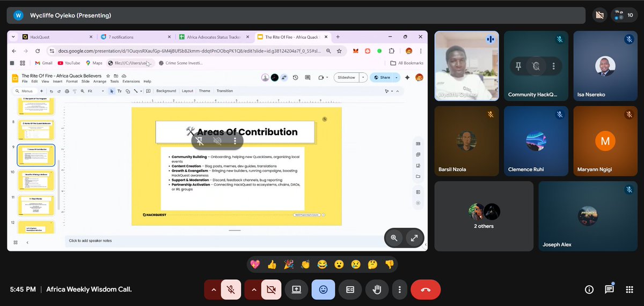
Task: Open the in-call chat panel
Action: pyautogui.click(x=609, y=289)
